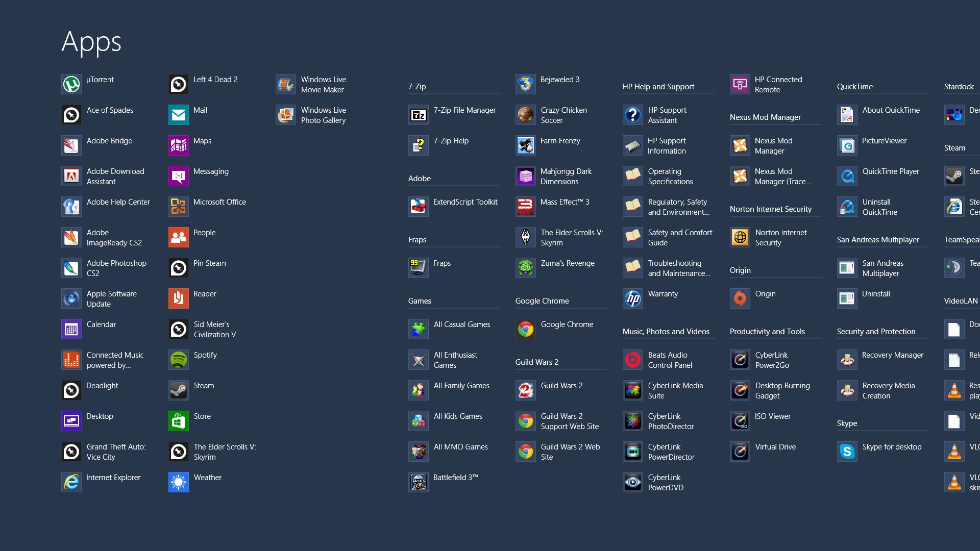Open Mass Effect 3 from the list

pos(565,202)
